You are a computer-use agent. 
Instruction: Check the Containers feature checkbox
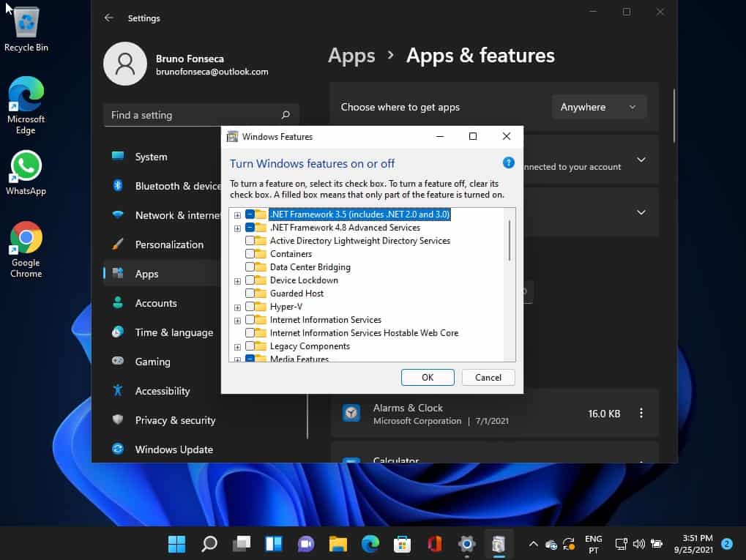click(250, 254)
